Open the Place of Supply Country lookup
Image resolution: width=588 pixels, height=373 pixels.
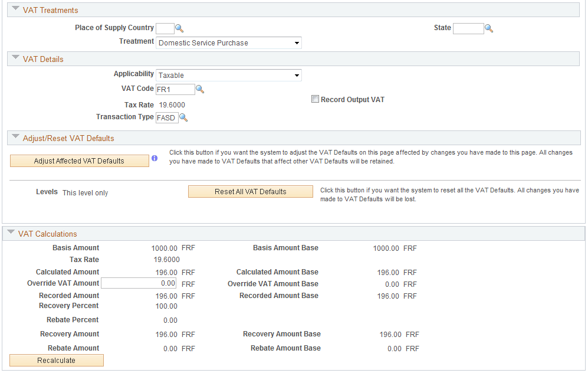click(180, 28)
